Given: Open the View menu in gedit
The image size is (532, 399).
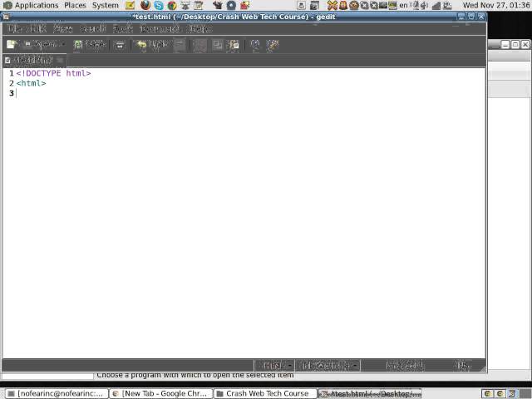Looking at the screenshot, I should click(63, 28).
